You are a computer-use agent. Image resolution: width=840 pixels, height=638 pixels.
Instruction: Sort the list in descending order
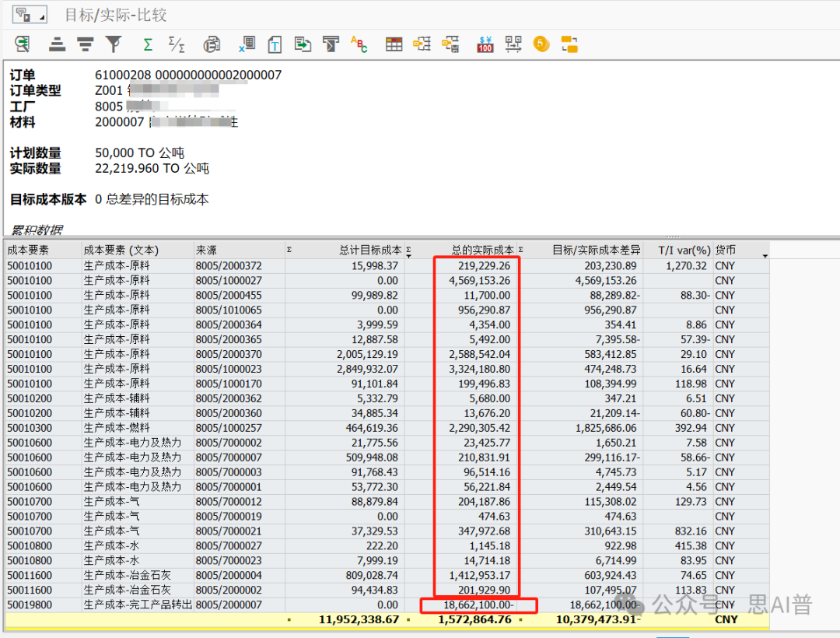point(85,44)
